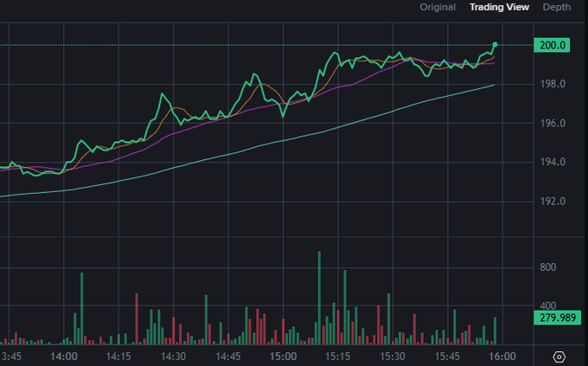The image size is (588, 366).
Task: Click the 192.0 price axis label
Action: (553, 202)
